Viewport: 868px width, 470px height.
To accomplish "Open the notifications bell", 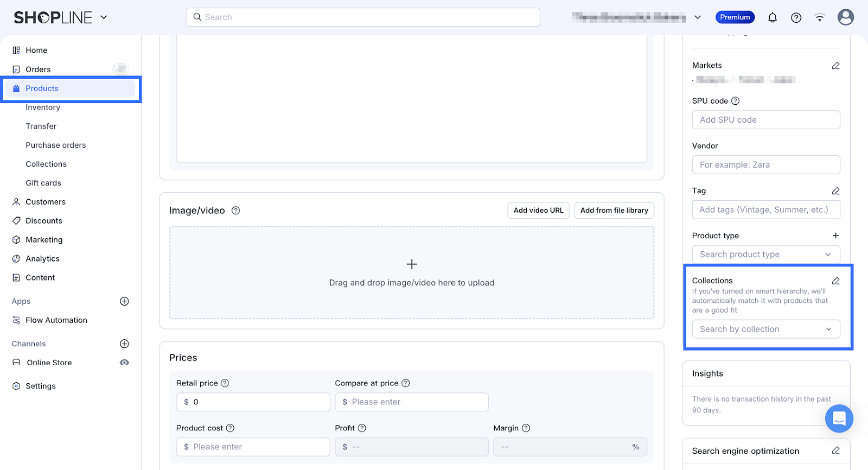I will 773,17.
